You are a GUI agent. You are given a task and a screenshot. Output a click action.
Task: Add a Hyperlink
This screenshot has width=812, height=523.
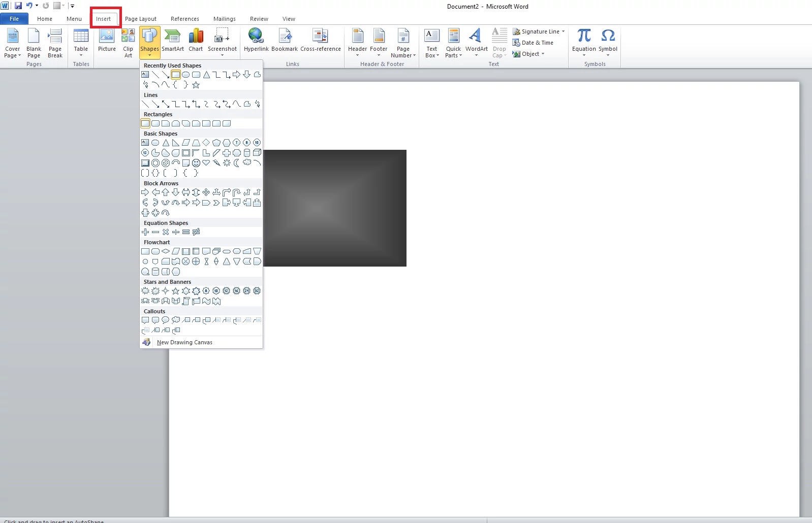click(256, 41)
